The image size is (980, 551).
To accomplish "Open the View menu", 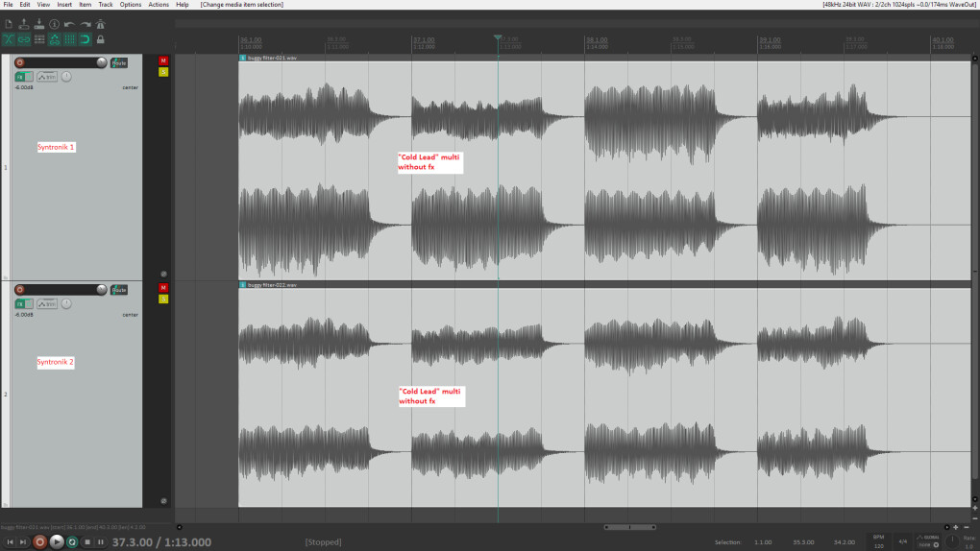I will [43, 5].
